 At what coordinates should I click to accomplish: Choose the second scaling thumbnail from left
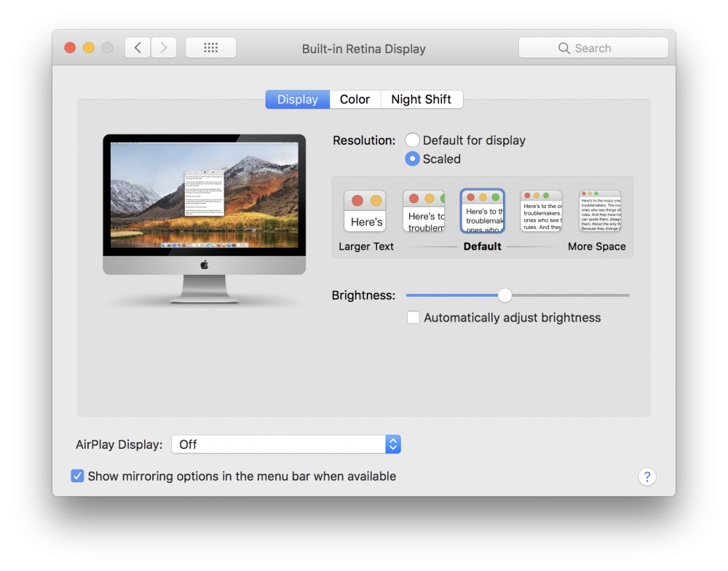424,211
